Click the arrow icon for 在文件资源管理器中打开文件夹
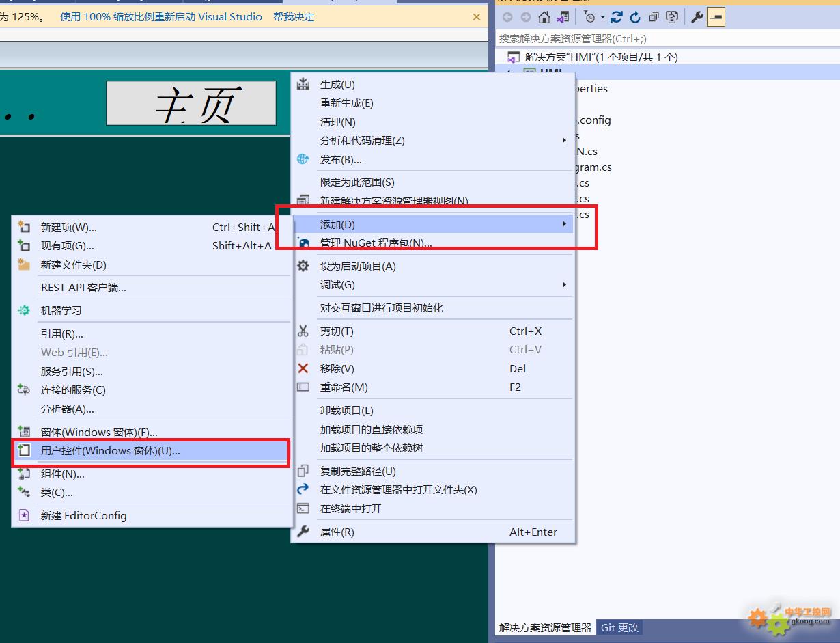The image size is (840, 643). pos(303,489)
